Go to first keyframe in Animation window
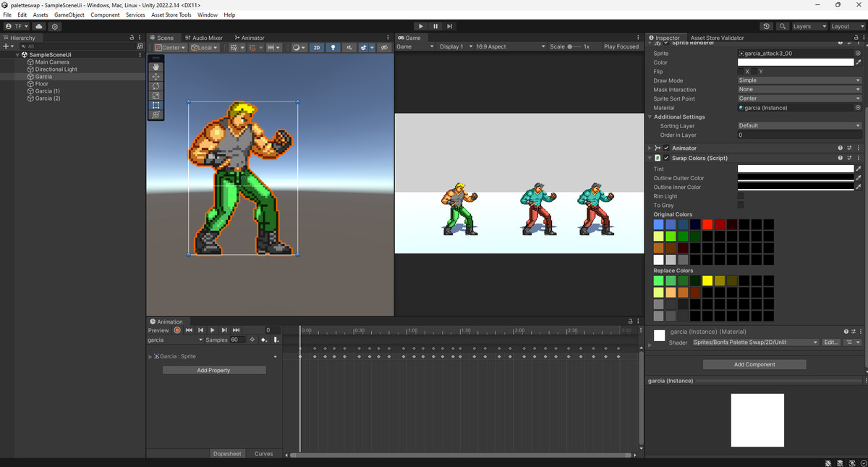This screenshot has height=467, width=868. pos(189,330)
